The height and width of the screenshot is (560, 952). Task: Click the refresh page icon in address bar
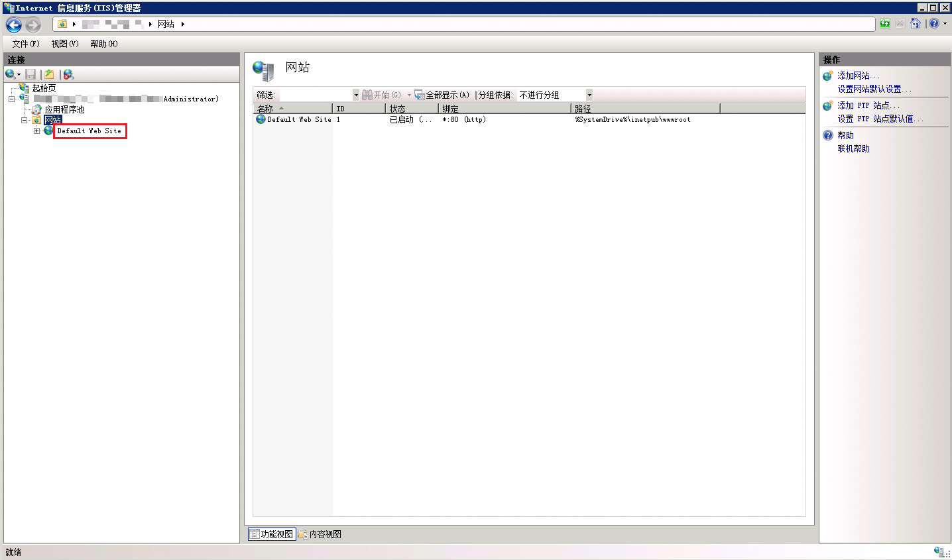pyautogui.click(x=885, y=24)
